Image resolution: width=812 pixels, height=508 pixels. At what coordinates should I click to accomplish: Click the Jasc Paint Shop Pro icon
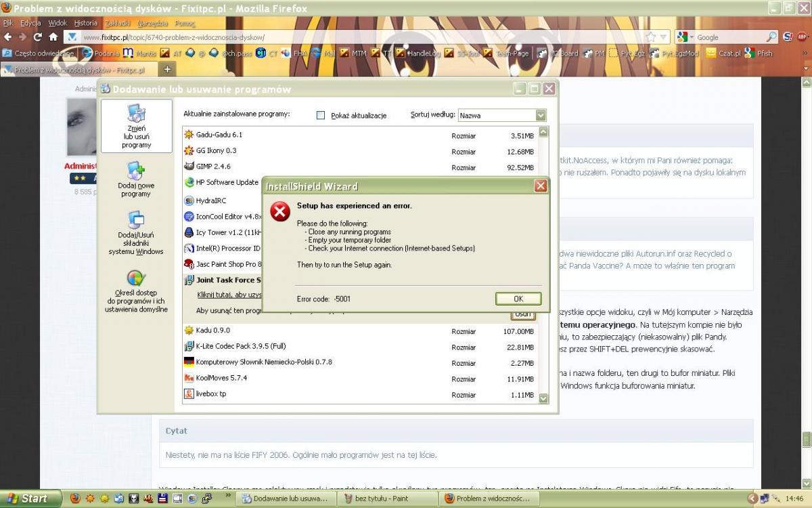189,264
